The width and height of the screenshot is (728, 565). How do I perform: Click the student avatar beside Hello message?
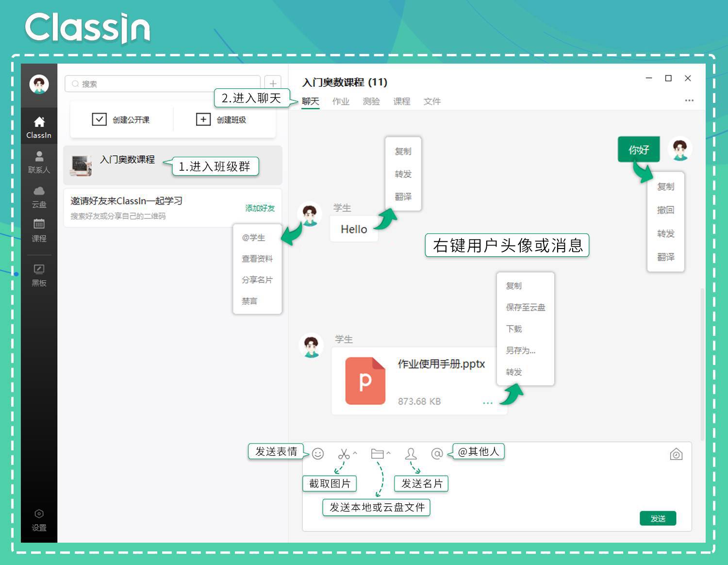click(310, 214)
